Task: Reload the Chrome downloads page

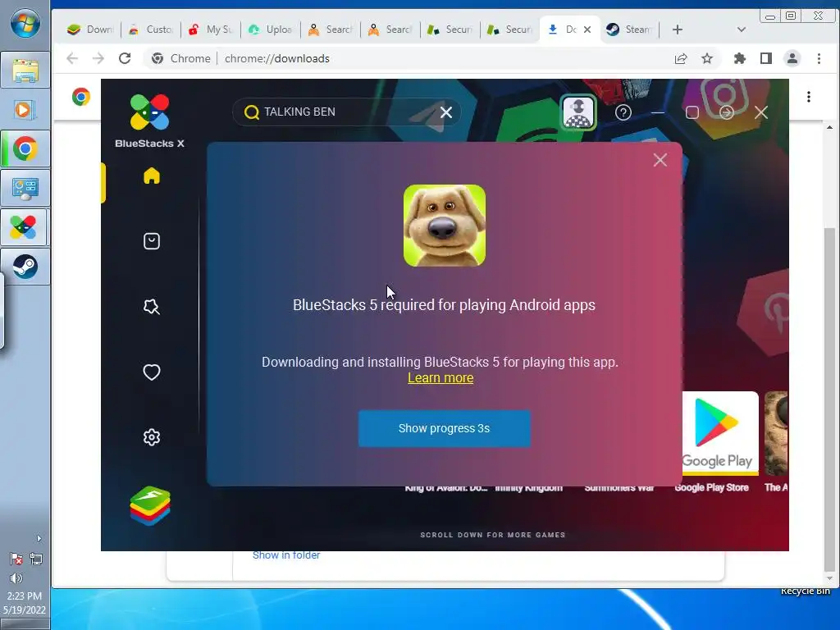Action: (125, 58)
